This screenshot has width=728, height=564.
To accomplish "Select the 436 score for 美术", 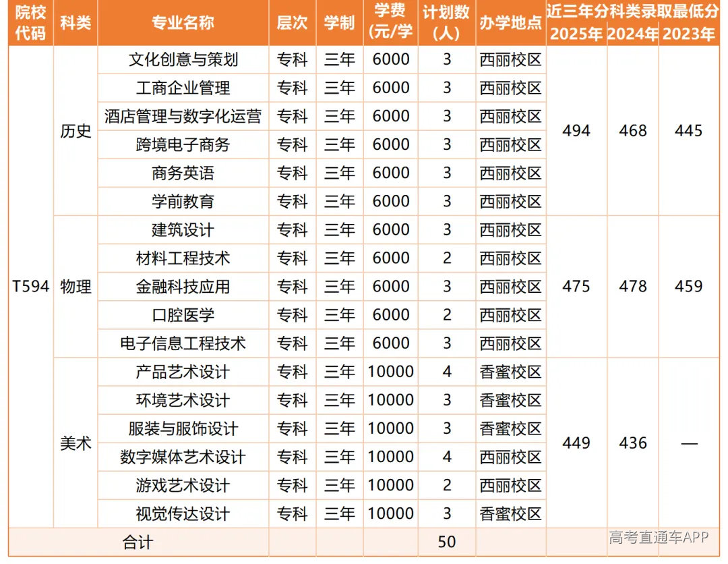I will [x=633, y=443].
